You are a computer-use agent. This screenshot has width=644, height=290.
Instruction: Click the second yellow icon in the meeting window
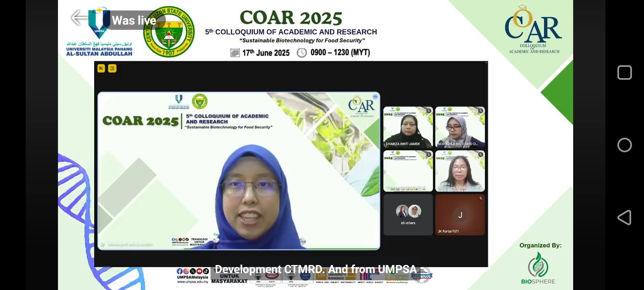click(x=112, y=68)
